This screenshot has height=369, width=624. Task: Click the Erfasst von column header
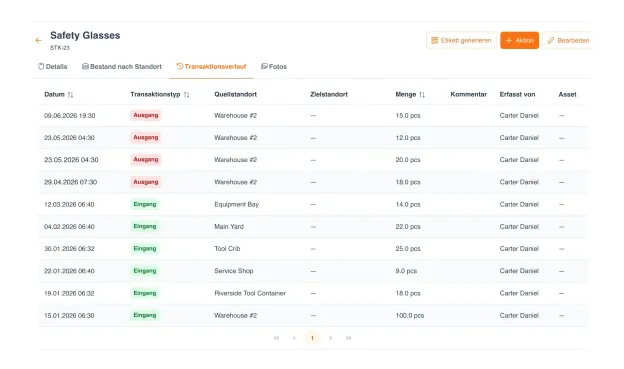click(x=517, y=94)
